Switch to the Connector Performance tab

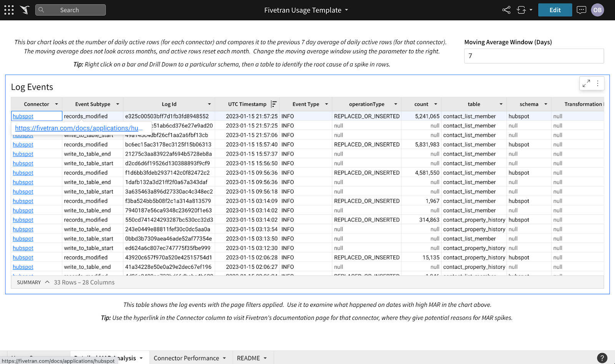pyautogui.click(x=187, y=358)
